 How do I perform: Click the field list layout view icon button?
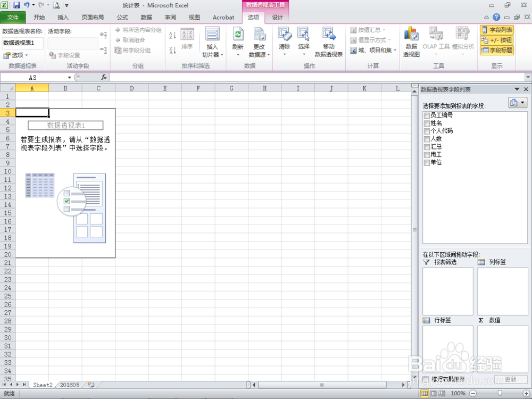[x=518, y=103]
